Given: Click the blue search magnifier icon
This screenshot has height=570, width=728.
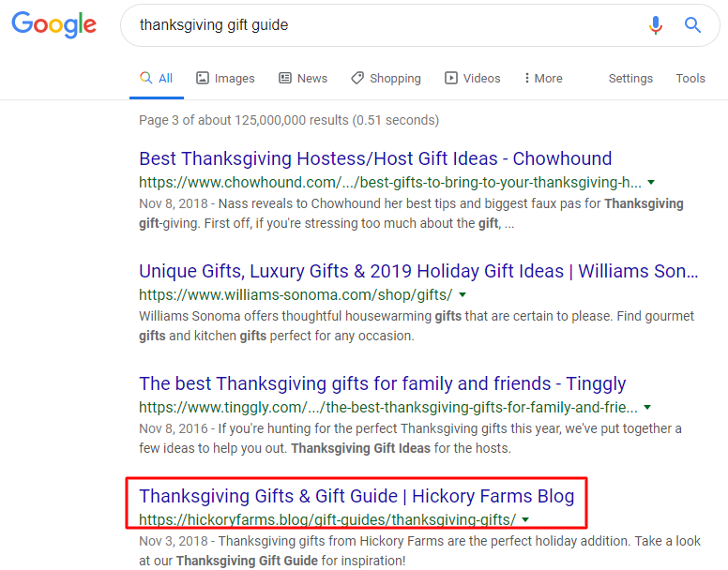Looking at the screenshot, I should click(692, 25).
